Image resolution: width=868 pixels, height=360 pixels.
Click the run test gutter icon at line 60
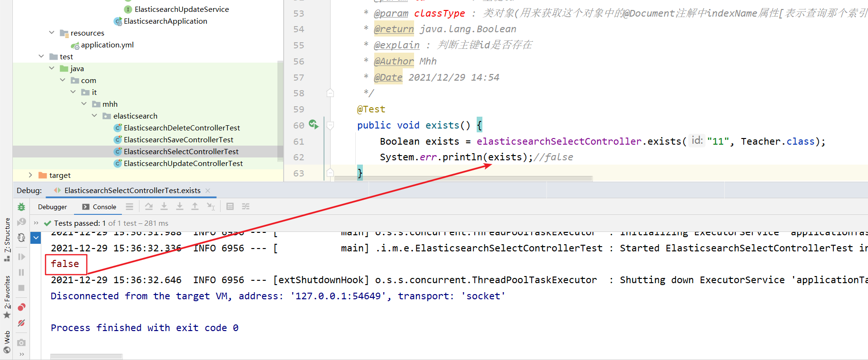[314, 124]
